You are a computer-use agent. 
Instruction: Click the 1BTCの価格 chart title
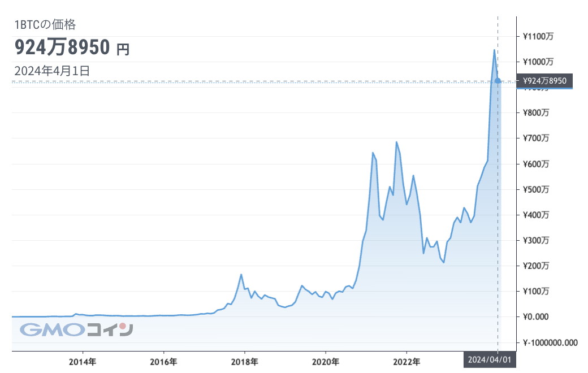click(45, 25)
